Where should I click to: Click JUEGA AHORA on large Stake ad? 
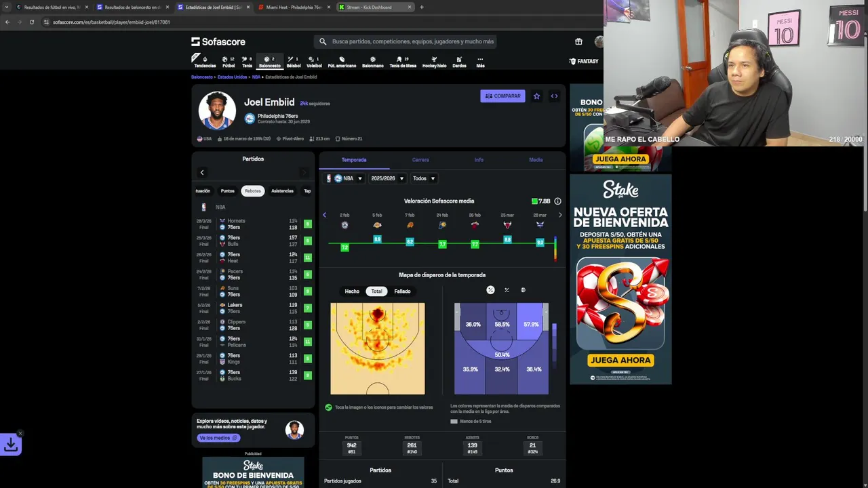pos(620,361)
